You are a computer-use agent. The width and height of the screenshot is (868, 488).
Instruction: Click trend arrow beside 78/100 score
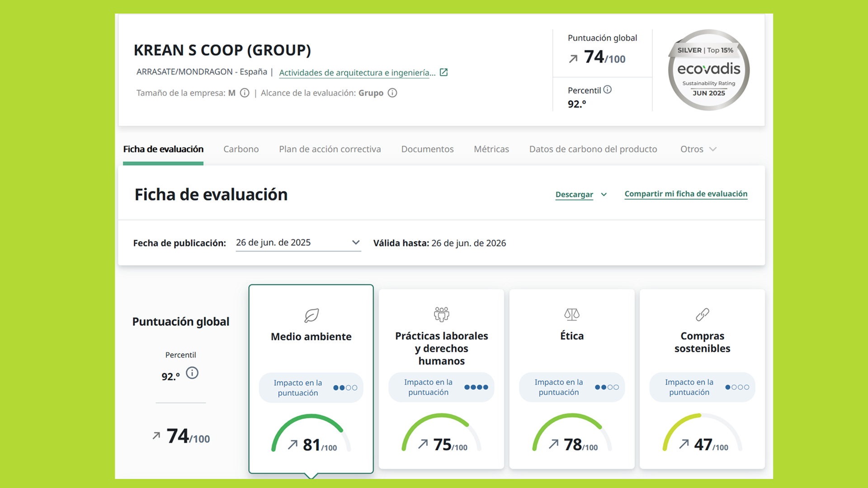click(x=553, y=444)
